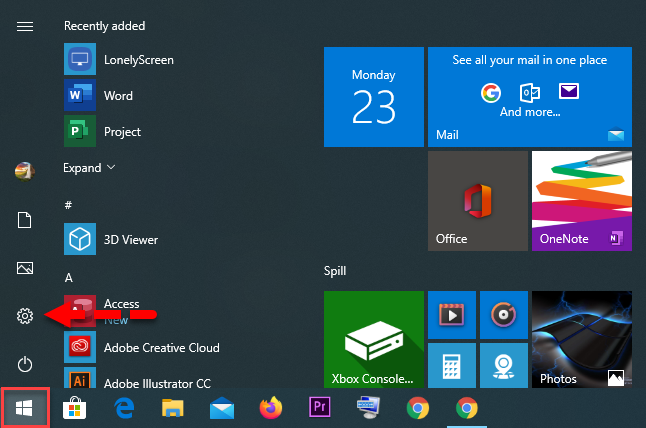Screen dimensions: 646x428
Task: Click the user account avatar
Action: pos(25,171)
